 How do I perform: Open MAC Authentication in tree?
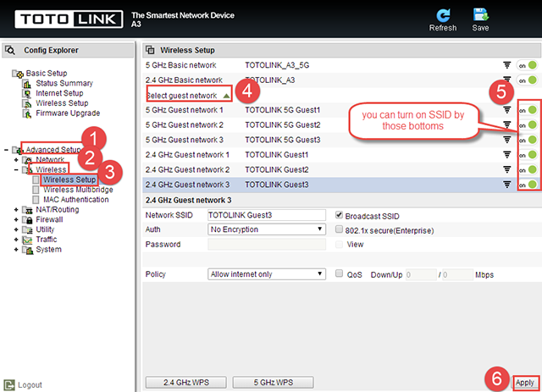75,200
